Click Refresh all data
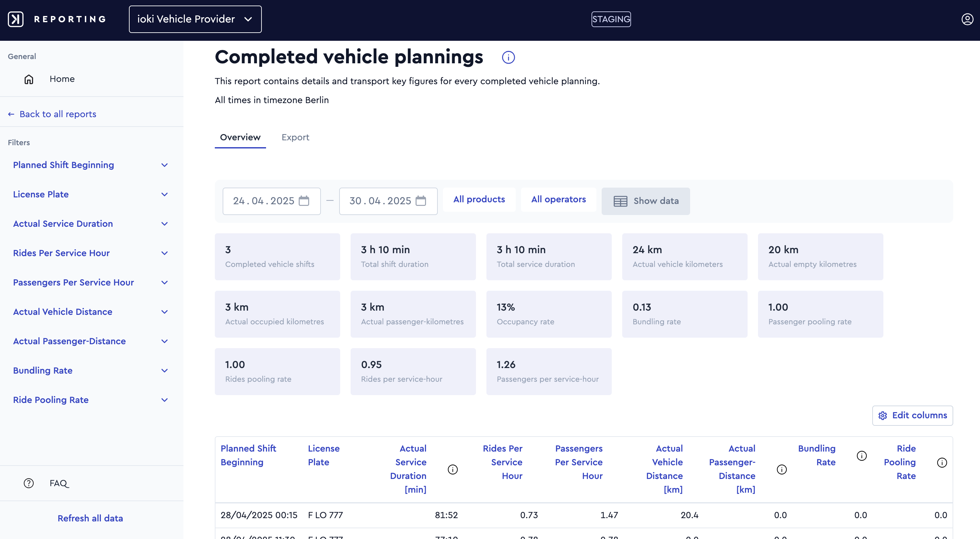The image size is (980, 539). pos(90,518)
